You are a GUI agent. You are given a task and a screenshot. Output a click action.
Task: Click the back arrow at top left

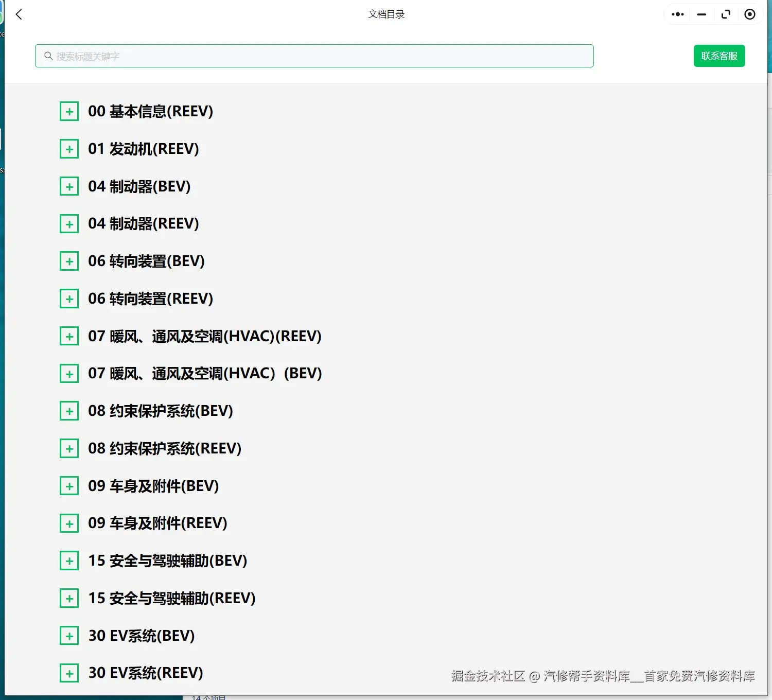coord(19,14)
